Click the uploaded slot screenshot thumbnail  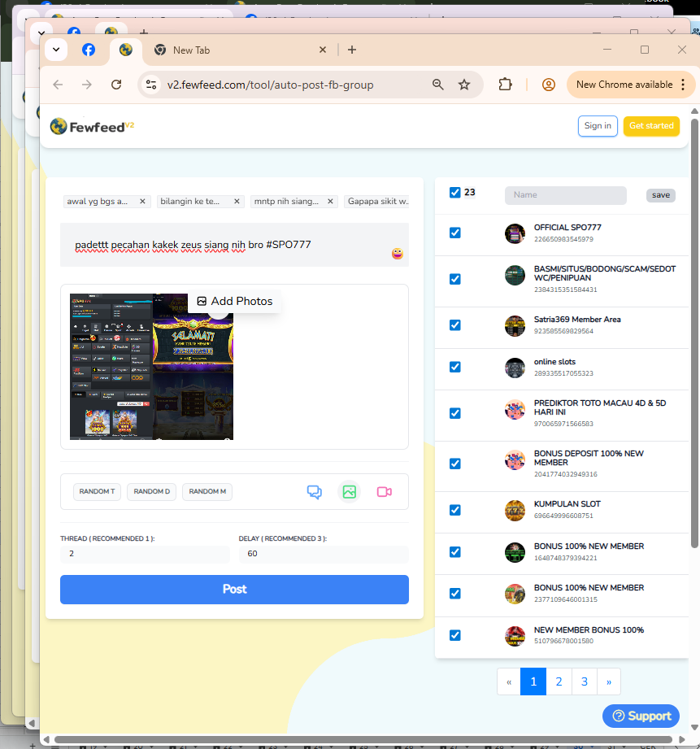pyautogui.click(x=151, y=367)
